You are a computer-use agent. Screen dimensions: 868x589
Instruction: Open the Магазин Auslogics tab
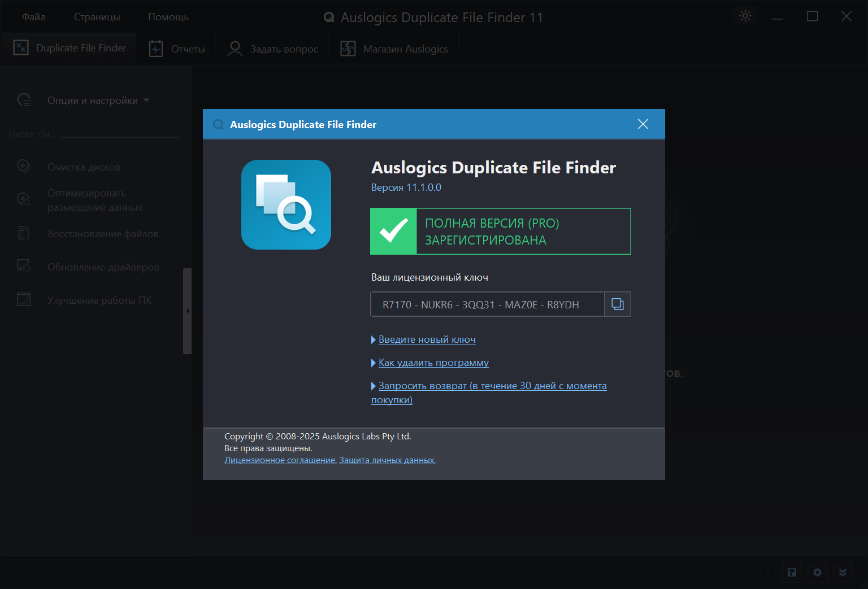tap(394, 49)
